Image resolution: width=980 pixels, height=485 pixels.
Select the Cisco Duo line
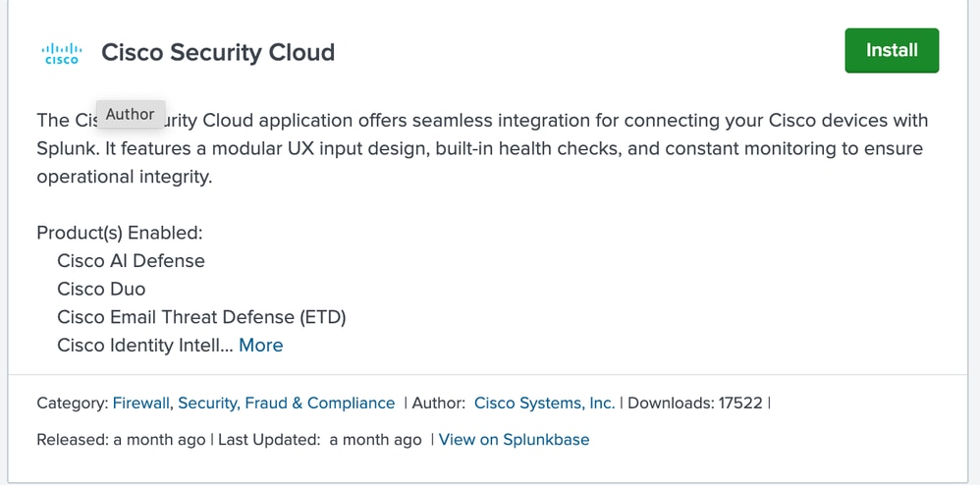101,289
